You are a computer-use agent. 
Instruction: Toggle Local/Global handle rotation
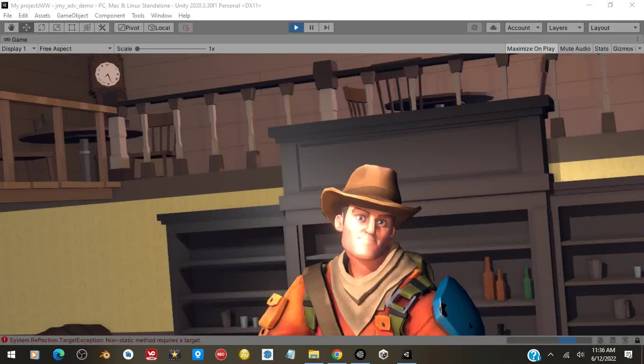coord(159,27)
